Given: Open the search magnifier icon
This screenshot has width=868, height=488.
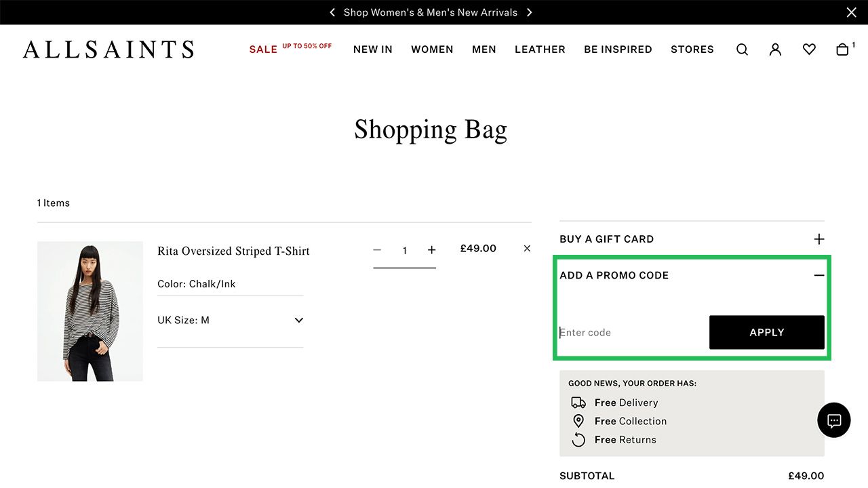Looking at the screenshot, I should pyautogui.click(x=743, y=49).
